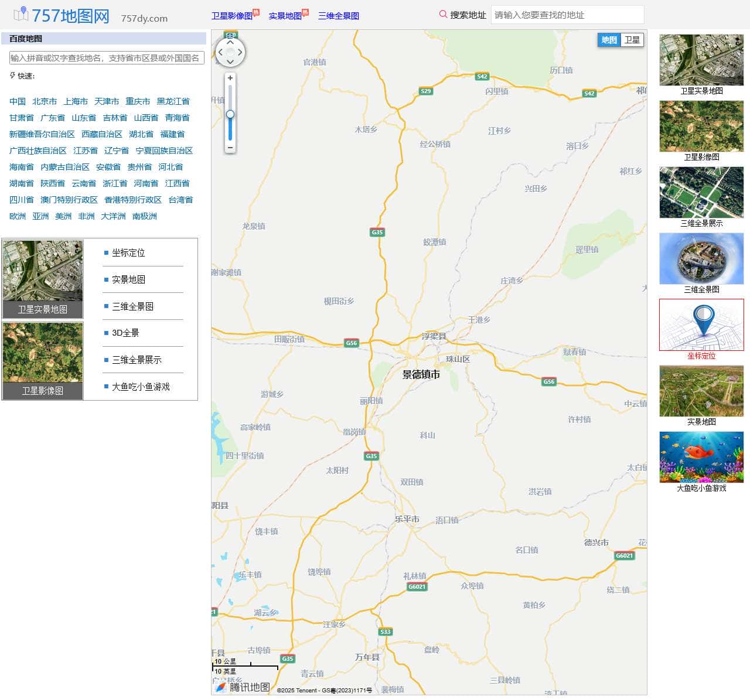
Task: Open 三维全景图 in top navigation
Action: (x=338, y=16)
